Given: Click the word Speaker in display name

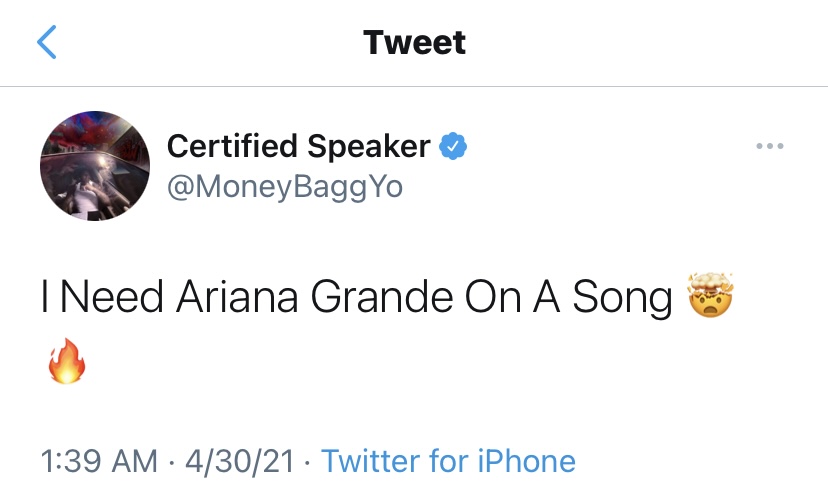Looking at the screenshot, I should click(x=369, y=147).
